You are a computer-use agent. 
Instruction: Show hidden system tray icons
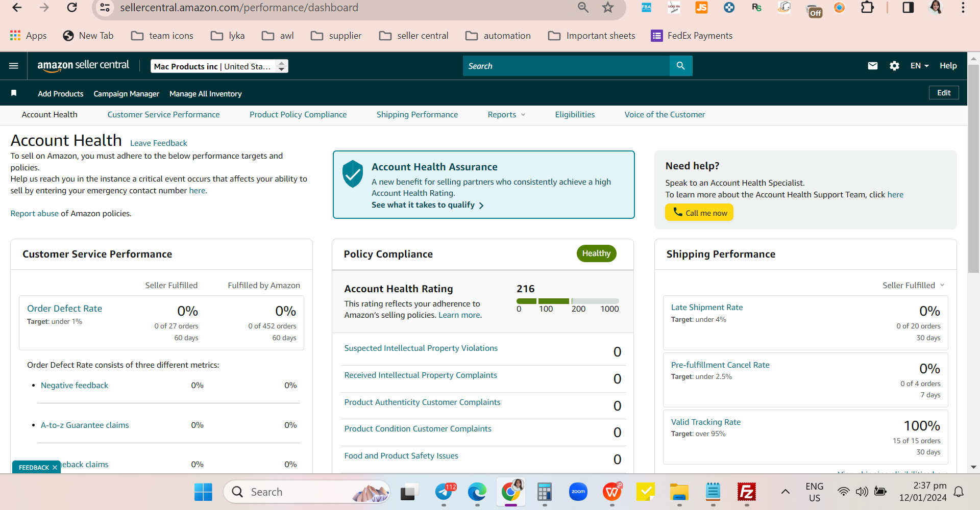point(785,492)
